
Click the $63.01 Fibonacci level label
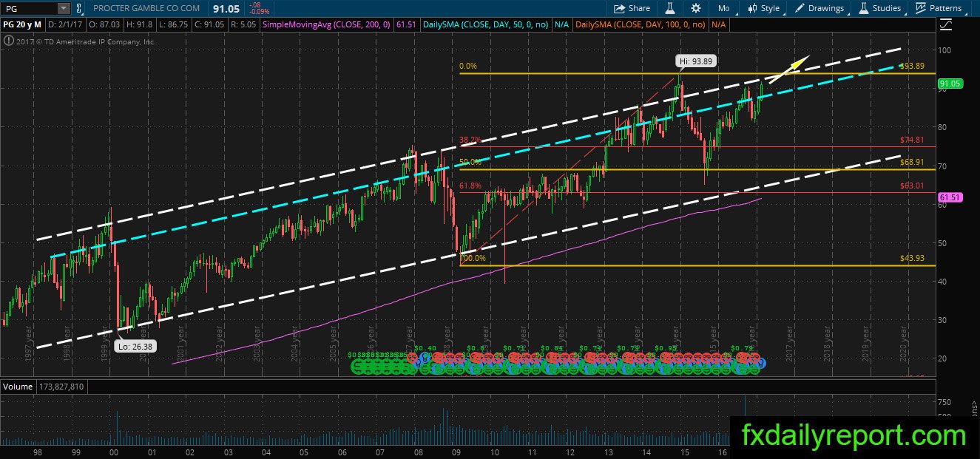[913, 186]
